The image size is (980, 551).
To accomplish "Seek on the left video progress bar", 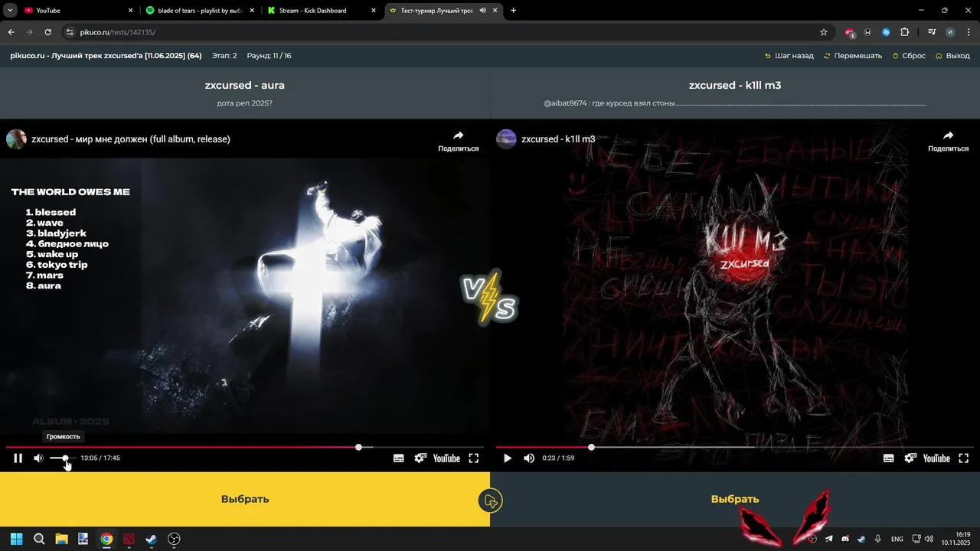I will tap(245, 447).
